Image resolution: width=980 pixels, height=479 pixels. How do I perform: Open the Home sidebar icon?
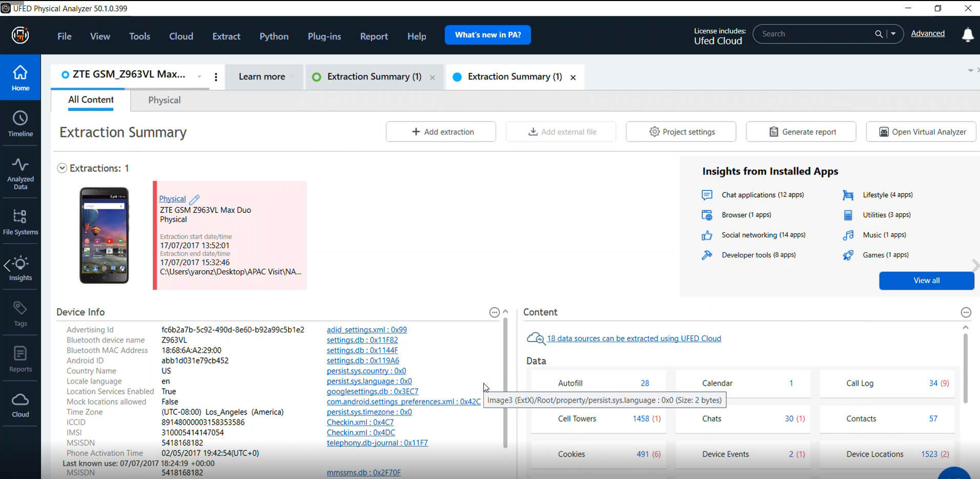click(x=21, y=78)
